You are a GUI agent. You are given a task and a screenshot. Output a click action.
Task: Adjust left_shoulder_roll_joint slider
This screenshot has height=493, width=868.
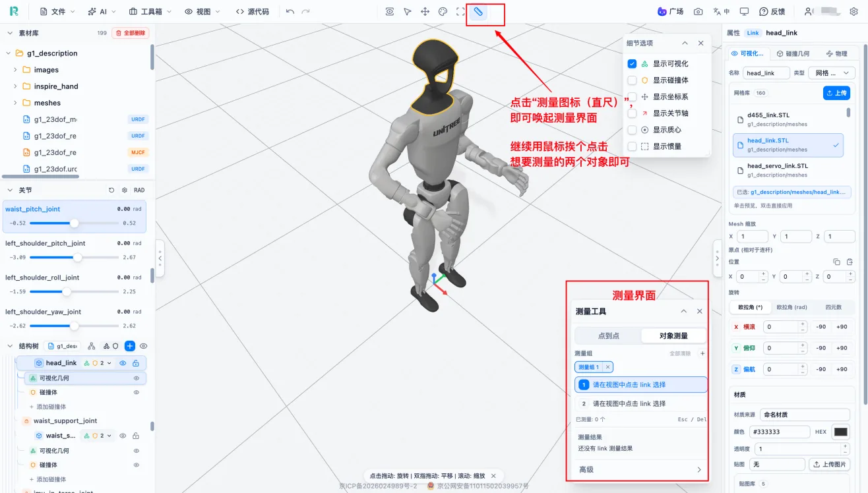click(x=75, y=291)
